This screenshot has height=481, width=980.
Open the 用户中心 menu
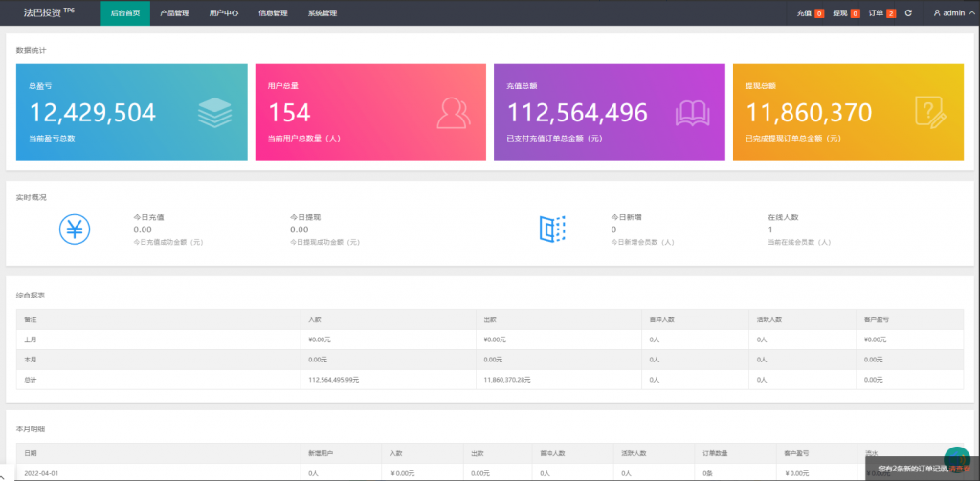[224, 13]
